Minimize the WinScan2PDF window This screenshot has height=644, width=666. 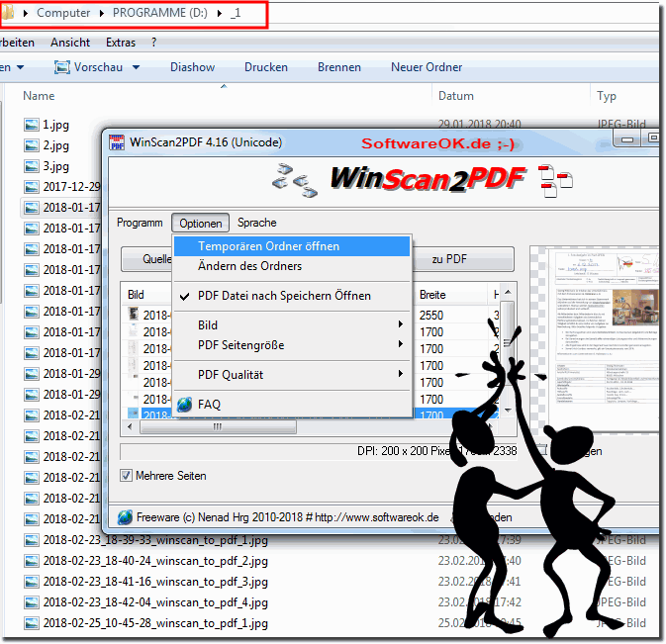click(x=627, y=138)
